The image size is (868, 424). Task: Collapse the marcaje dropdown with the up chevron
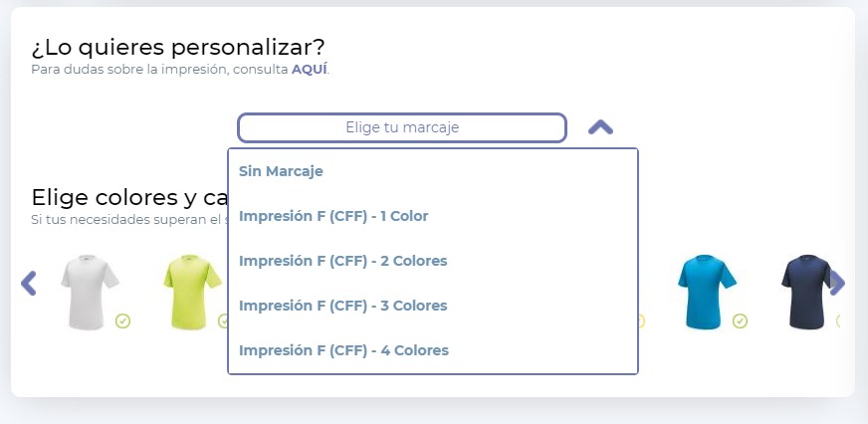pyautogui.click(x=600, y=127)
